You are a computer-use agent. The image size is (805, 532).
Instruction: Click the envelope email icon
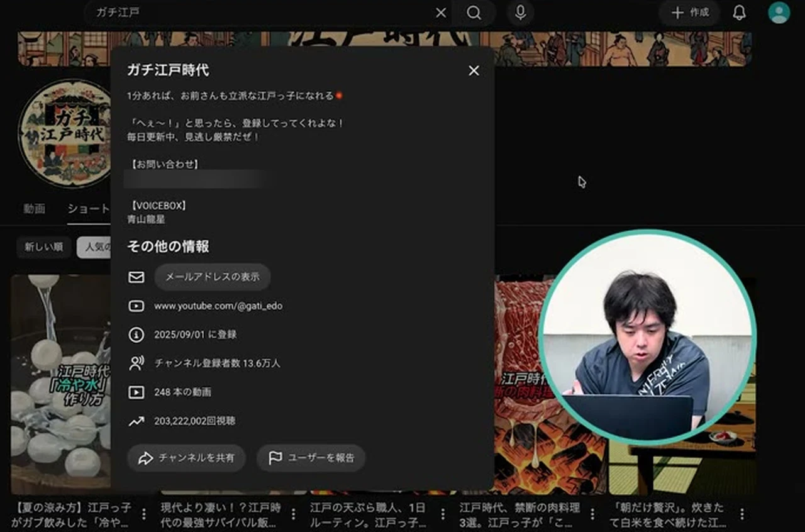(x=136, y=277)
